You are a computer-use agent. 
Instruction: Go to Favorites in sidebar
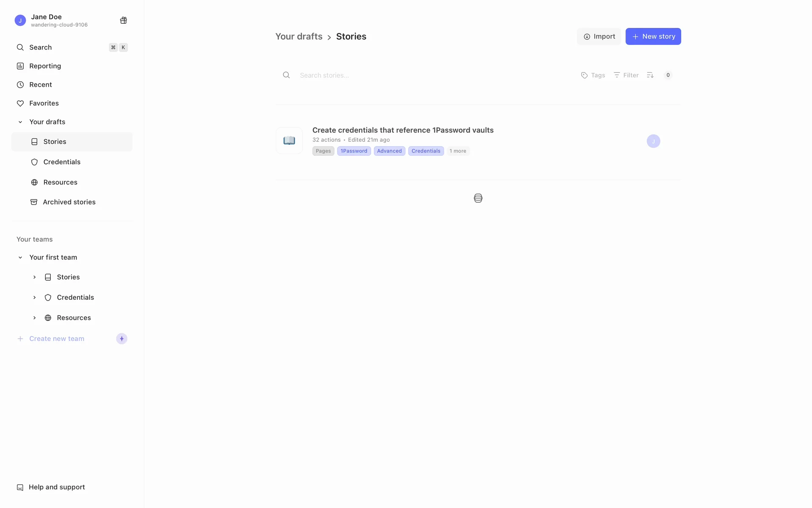tap(44, 103)
